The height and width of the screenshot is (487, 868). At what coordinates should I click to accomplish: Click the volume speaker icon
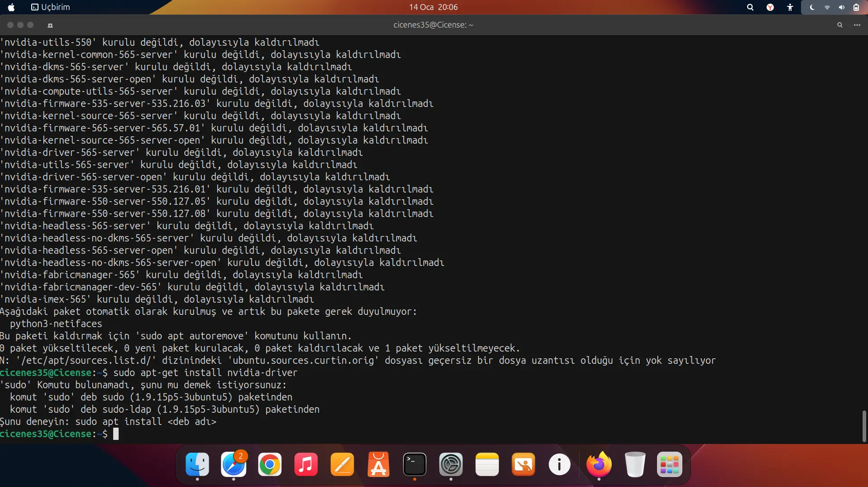(x=841, y=7)
